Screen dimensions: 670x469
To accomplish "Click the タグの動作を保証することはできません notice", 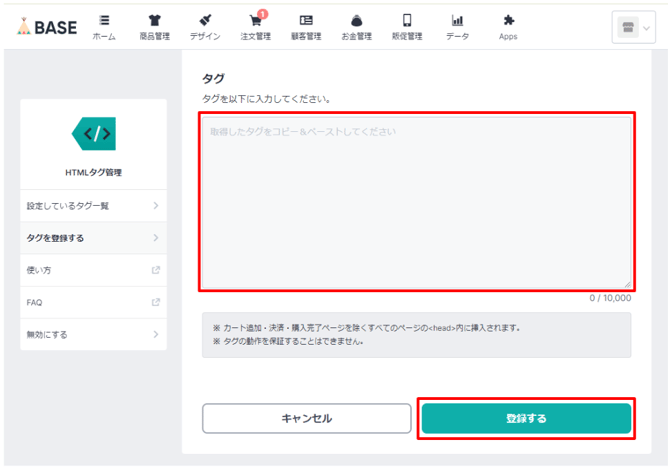I will [288, 342].
